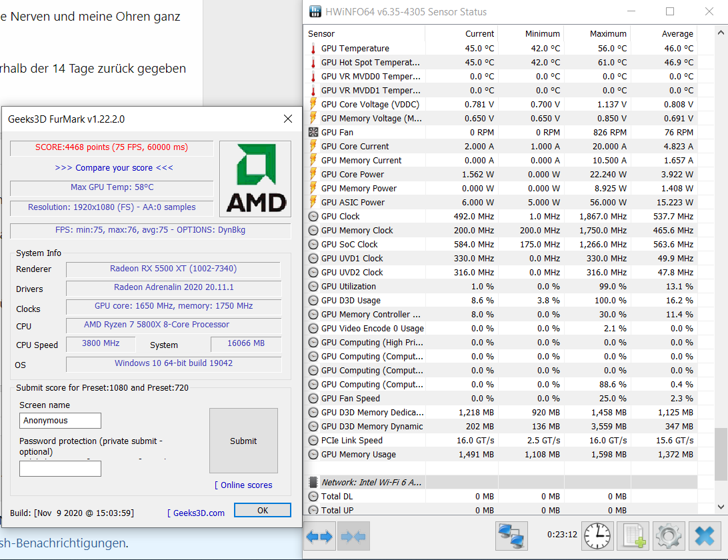The width and height of the screenshot is (728, 560).
Task: Select the GPU D3D Memory Dynamic row
Action: (x=501, y=426)
